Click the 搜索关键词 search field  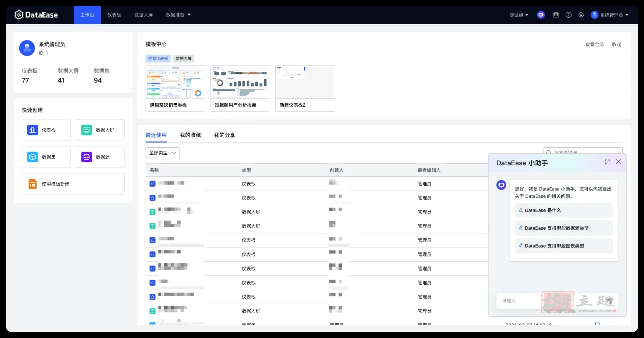583,151
